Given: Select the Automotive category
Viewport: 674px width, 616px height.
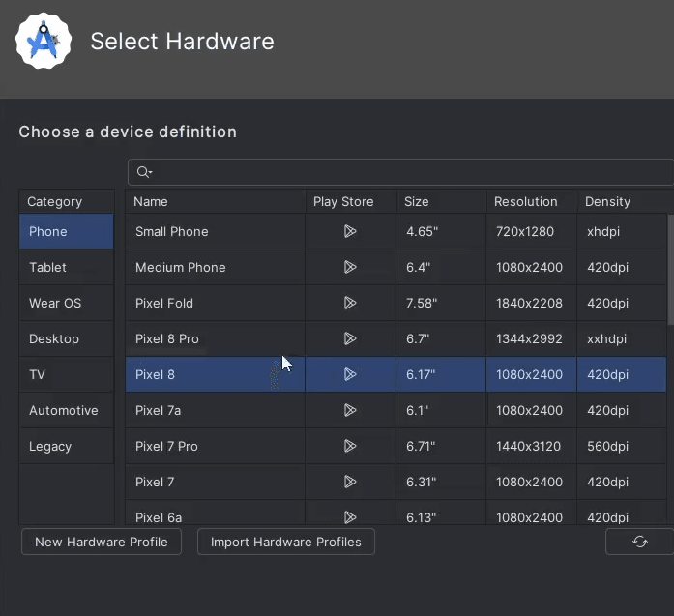Looking at the screenshot, I should (x=66, y=410).
